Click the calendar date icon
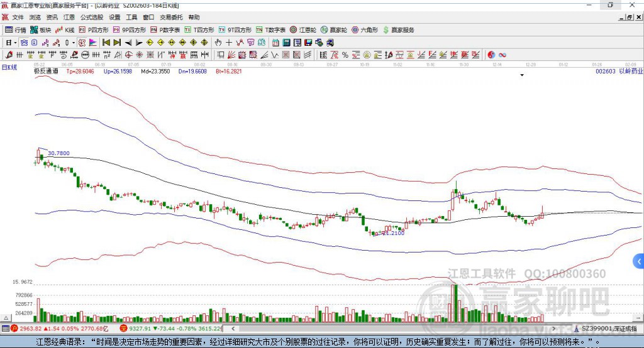This screenshot has height=348, width=644. point(275,43)
